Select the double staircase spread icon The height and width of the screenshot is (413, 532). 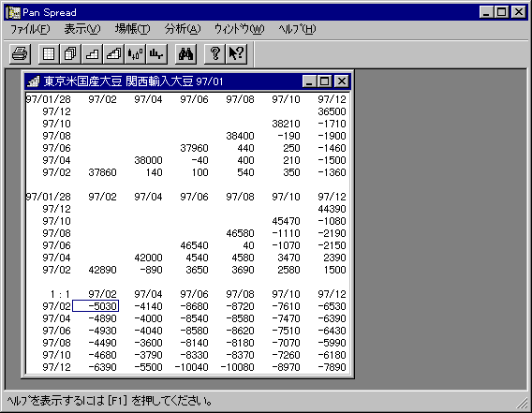[x=113, y=53]
